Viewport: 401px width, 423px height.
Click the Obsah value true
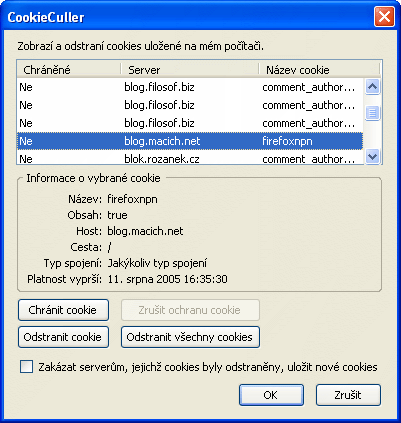pyautogui.click(x=117, y=215)
